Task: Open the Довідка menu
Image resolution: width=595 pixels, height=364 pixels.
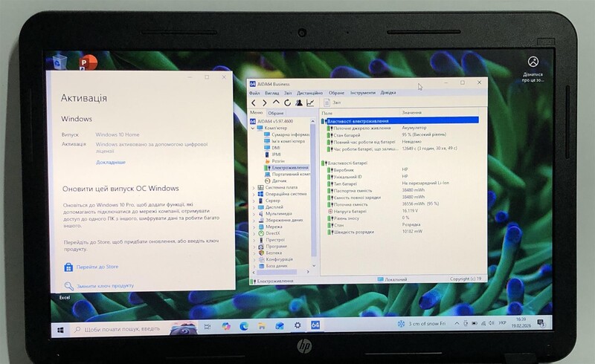Action: [x=388, y=93]
